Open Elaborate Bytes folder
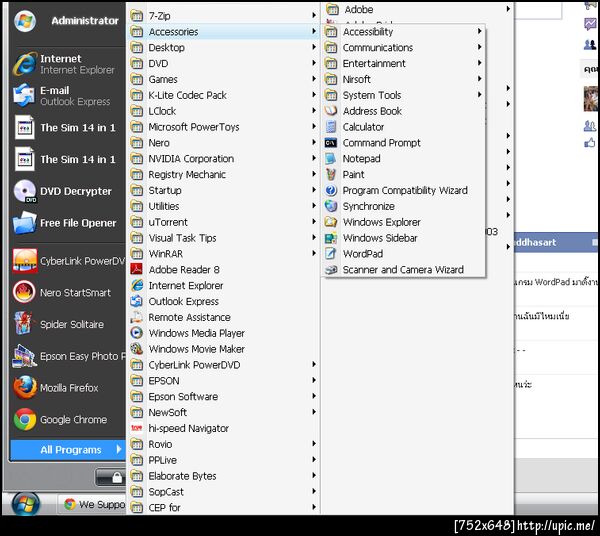Viewport: 600px width, 536px height. [x=223, y=476]
